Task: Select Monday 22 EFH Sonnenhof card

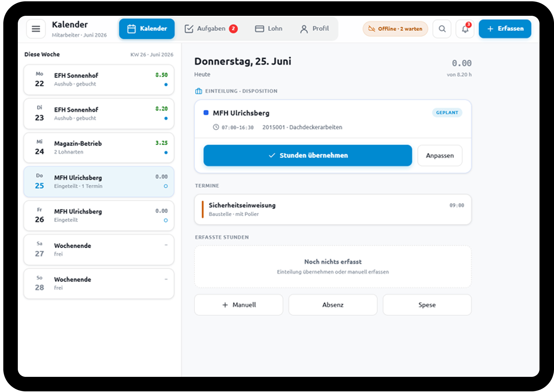Action: coord(99,80)
